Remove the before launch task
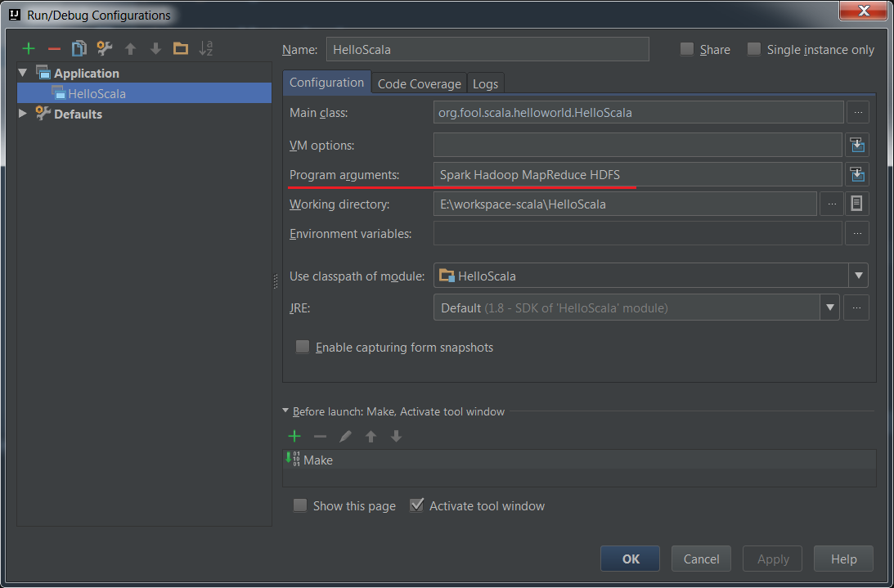 [320, 437]
